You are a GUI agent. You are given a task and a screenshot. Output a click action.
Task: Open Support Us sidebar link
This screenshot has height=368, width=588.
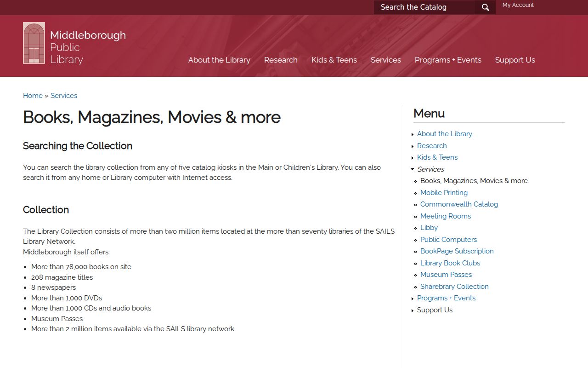435,310
